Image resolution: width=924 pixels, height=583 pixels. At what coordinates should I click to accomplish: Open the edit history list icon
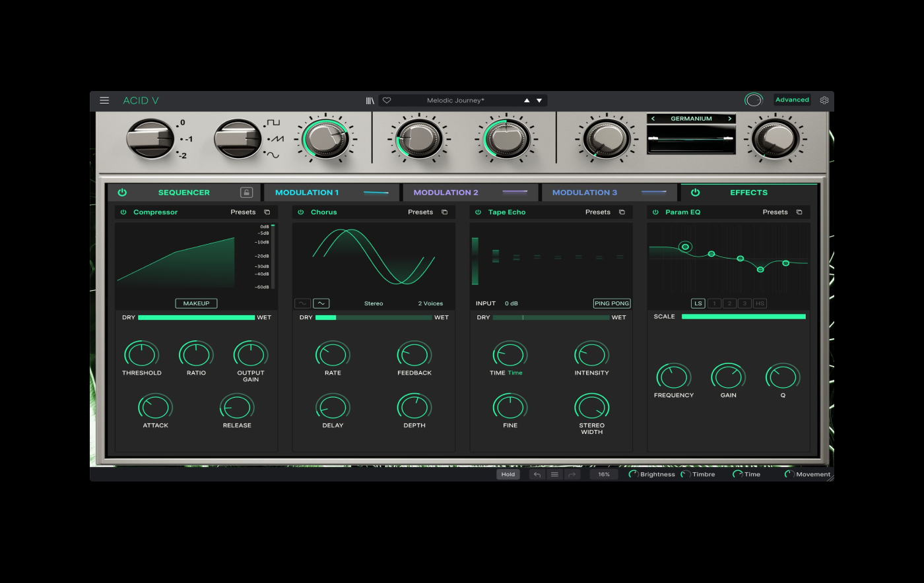tap(554, 474)
